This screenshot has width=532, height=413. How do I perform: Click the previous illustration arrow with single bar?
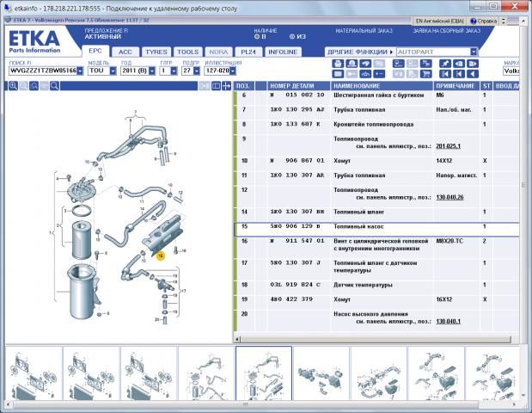pos(459,74)
